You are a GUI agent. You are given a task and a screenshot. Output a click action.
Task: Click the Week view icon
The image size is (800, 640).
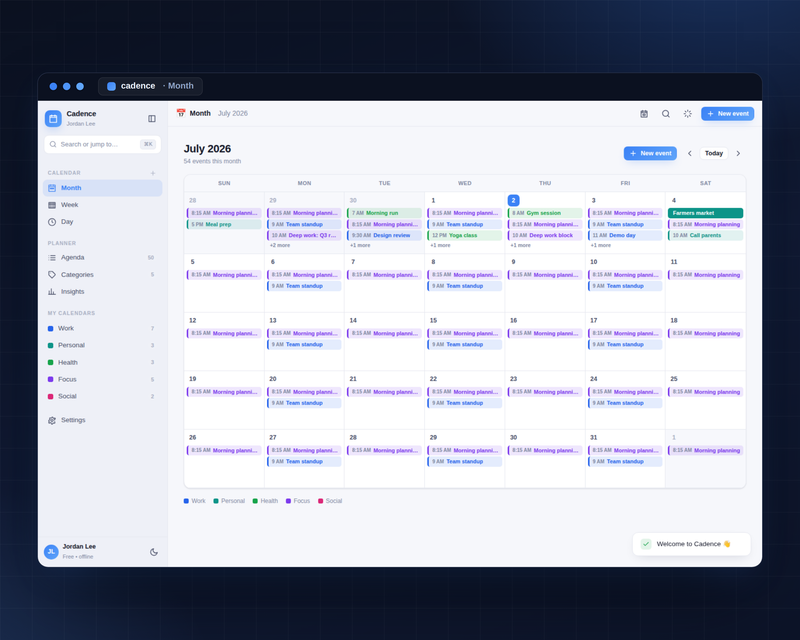pos(52,205)
